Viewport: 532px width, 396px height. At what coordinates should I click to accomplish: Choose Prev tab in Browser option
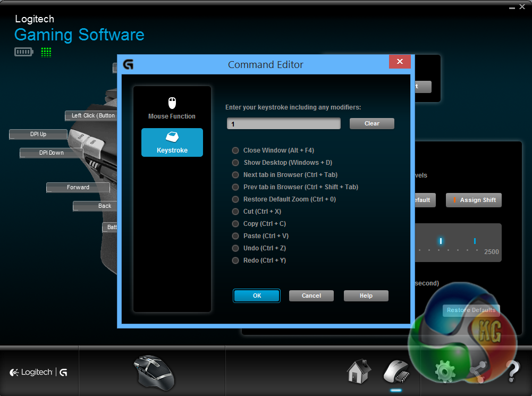click(235, 187)
